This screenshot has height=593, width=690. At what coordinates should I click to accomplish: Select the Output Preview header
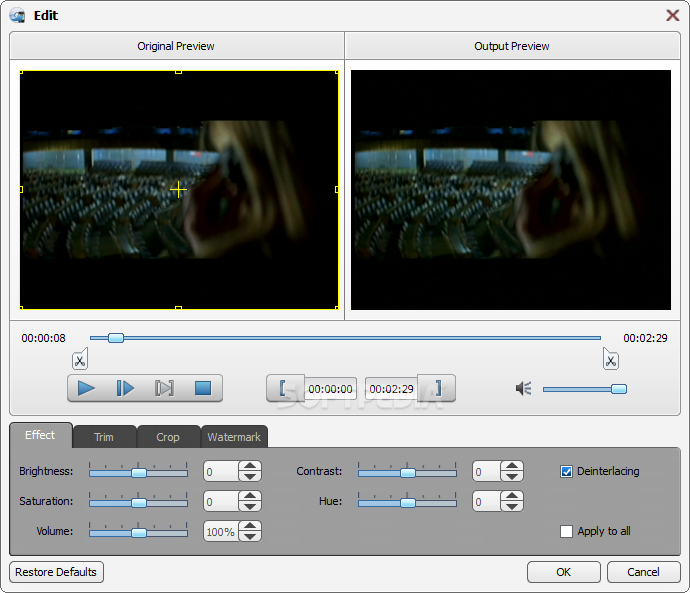coord(512,46)
